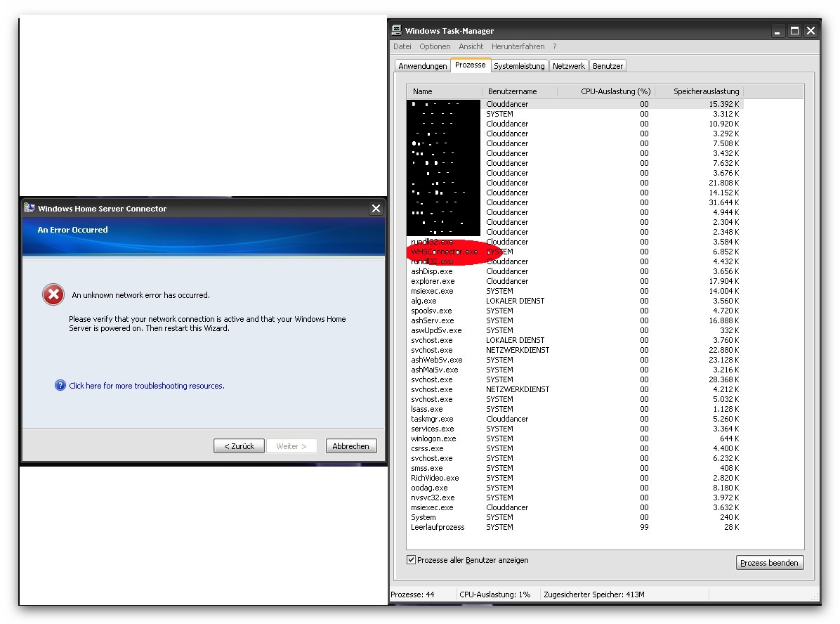Screen dimensions: 840x624
Task: Select the ashServ.exe process row
Action: tap(575, 320)
